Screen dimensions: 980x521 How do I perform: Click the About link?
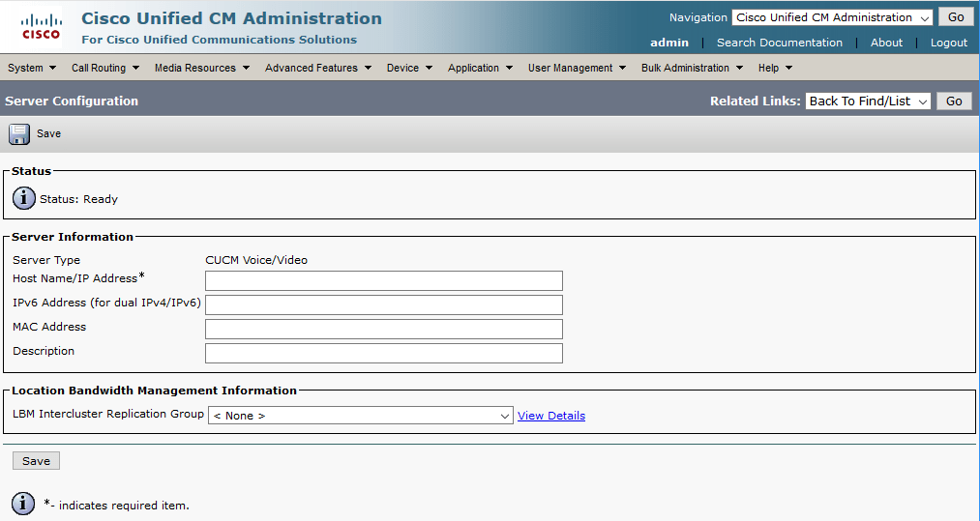[886, 43]
